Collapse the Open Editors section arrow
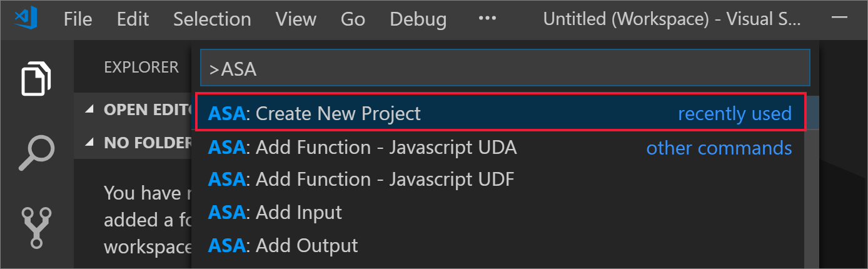The image size is (868, 269). 89,109
